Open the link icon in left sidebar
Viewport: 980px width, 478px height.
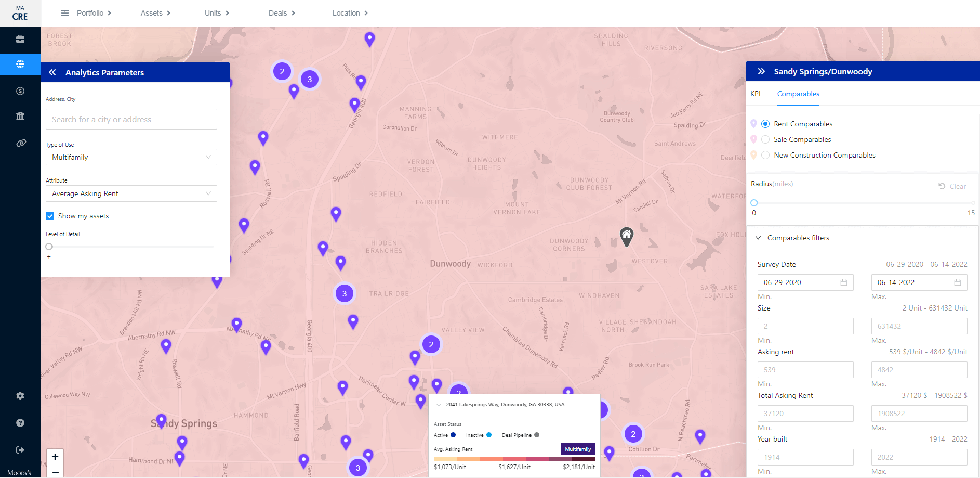pos(20,143)
